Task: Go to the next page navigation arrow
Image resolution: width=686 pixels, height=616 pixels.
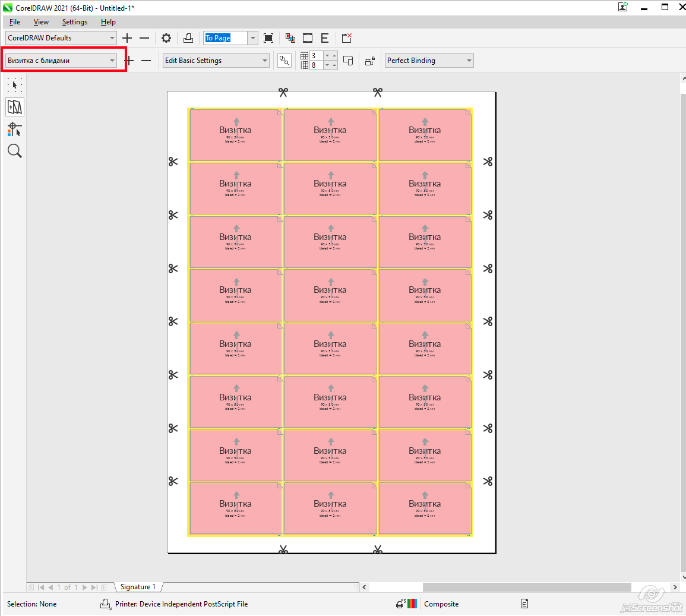Action: coord(85,587)
